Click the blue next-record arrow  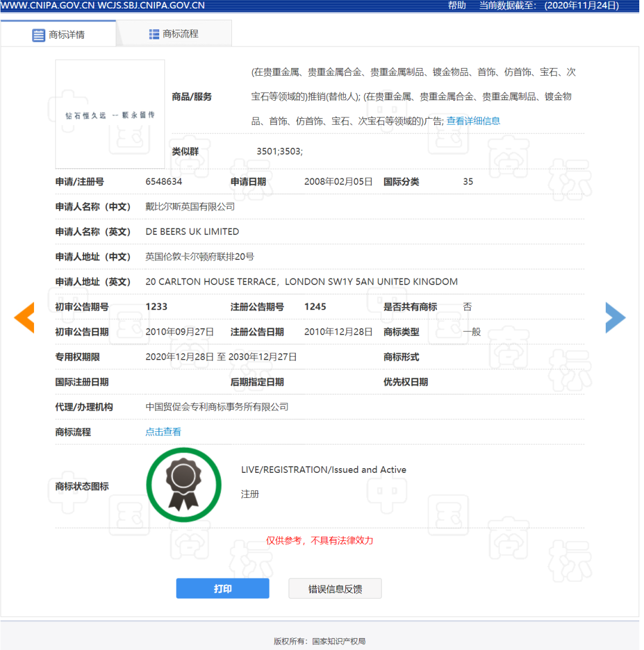(615, 317)
